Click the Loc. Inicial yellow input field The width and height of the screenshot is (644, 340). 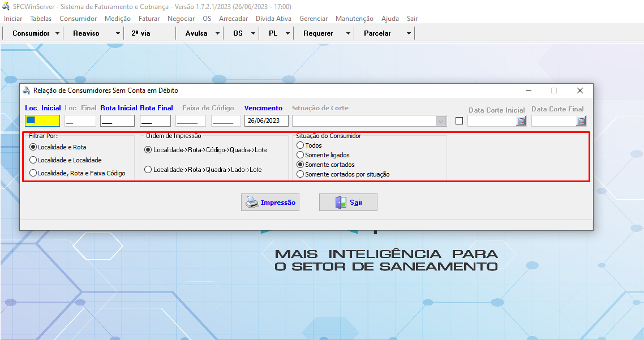tap(42, 120)
